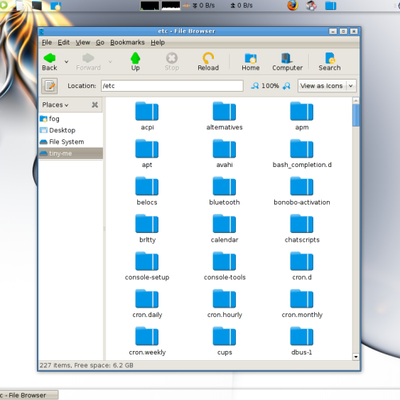Select the bluetooth folder

(x=224, y=191)
